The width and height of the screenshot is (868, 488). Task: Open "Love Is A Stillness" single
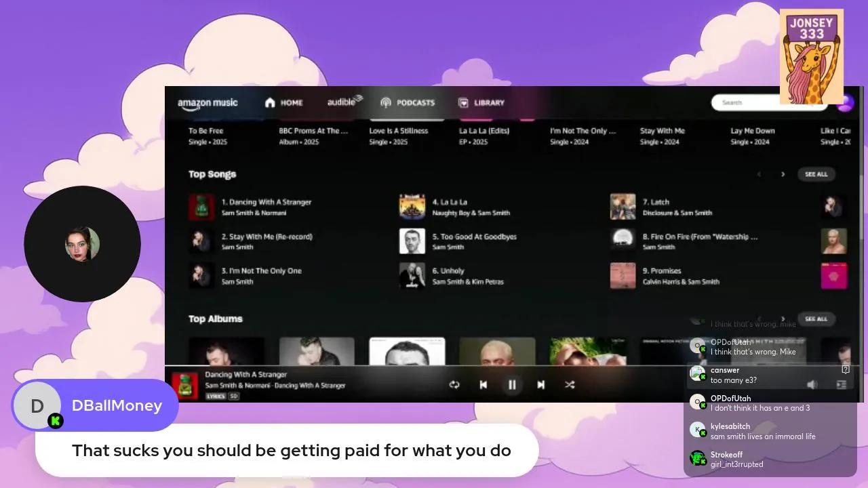pos(399,131)
